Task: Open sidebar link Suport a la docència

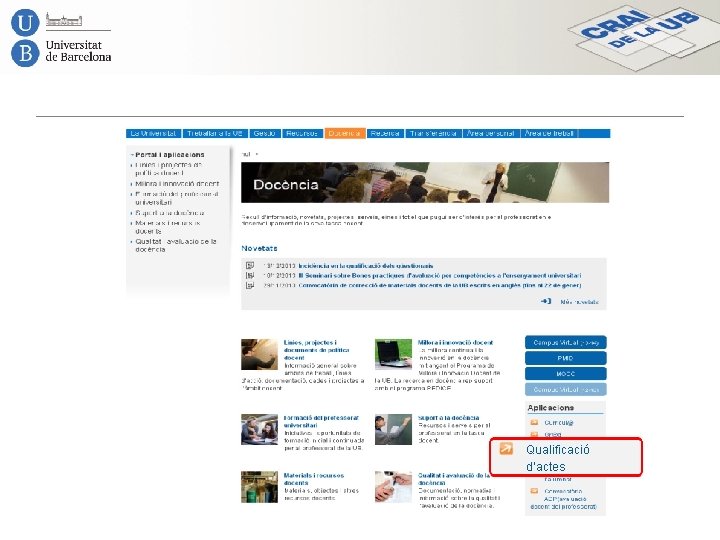Action: point(170,213)
